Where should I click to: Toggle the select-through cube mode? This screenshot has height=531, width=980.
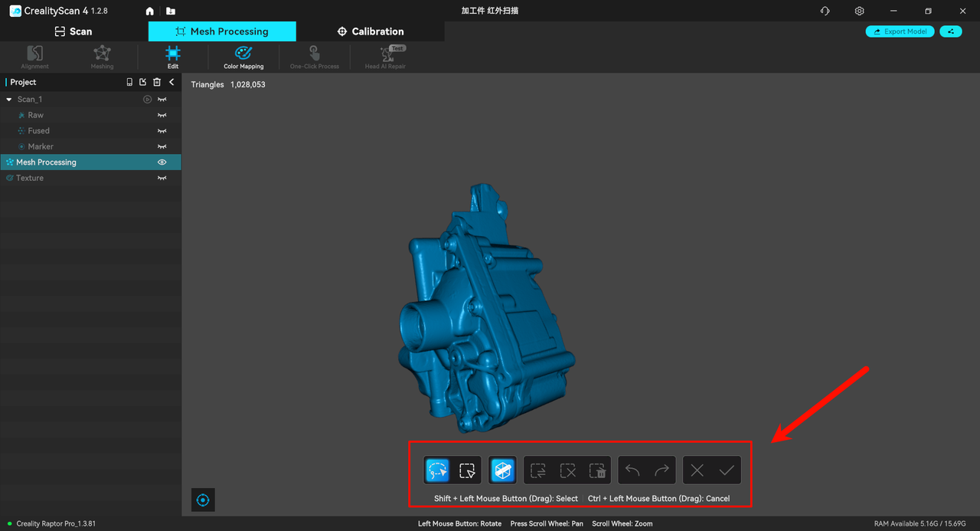(502, 470)
